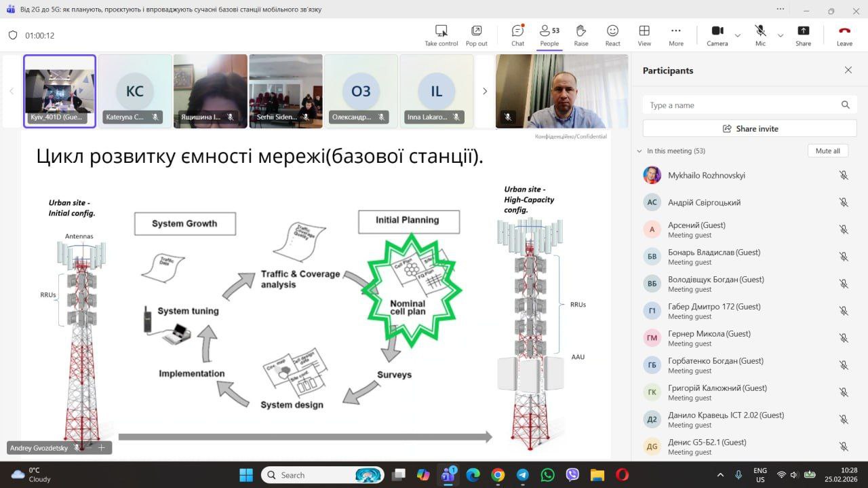Toggle the People participants panel
Image resolution: width=868 pixels, height=488 pixels.
[x=549, y=35]
